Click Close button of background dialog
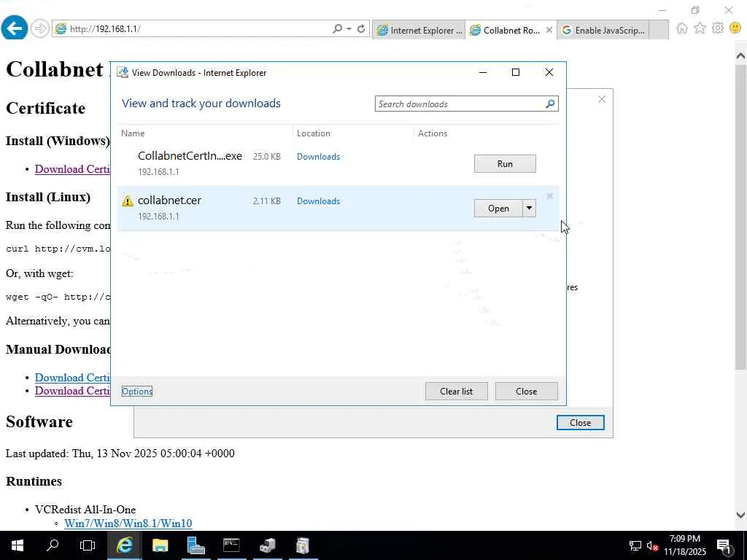This screenshot has width=747, height=560. pos(580,422)
